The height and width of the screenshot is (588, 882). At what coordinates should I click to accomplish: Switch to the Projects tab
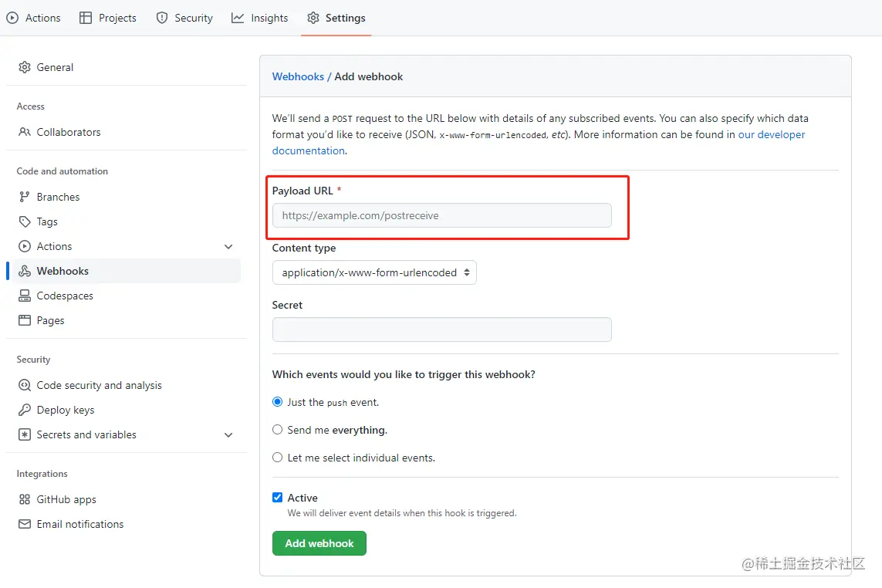[108, 18]
